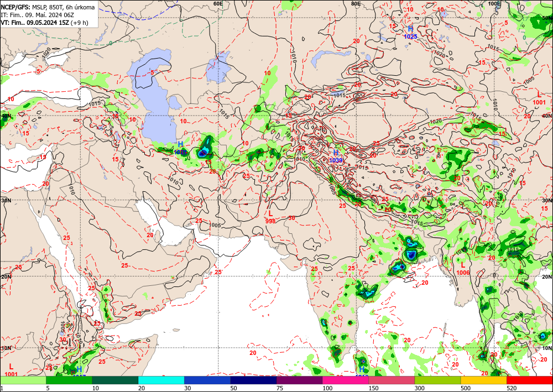This screenshot has width=553, height=392.
Task: Click the high pressure 'H 1039' marker
Action: tap(336, 156)
